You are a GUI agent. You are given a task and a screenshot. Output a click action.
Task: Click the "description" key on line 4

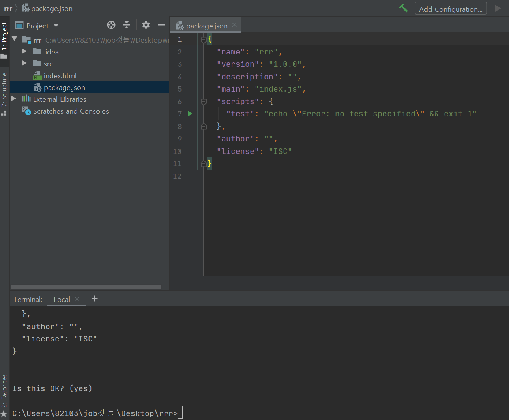247,77
